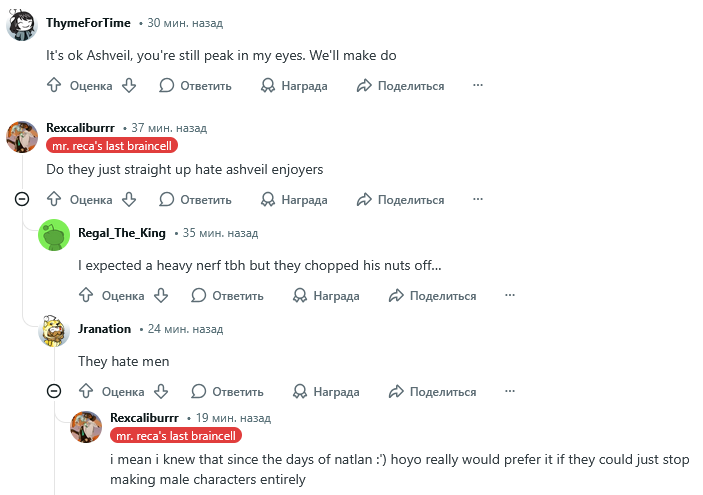Award Jranation's comment

[325, 391]
